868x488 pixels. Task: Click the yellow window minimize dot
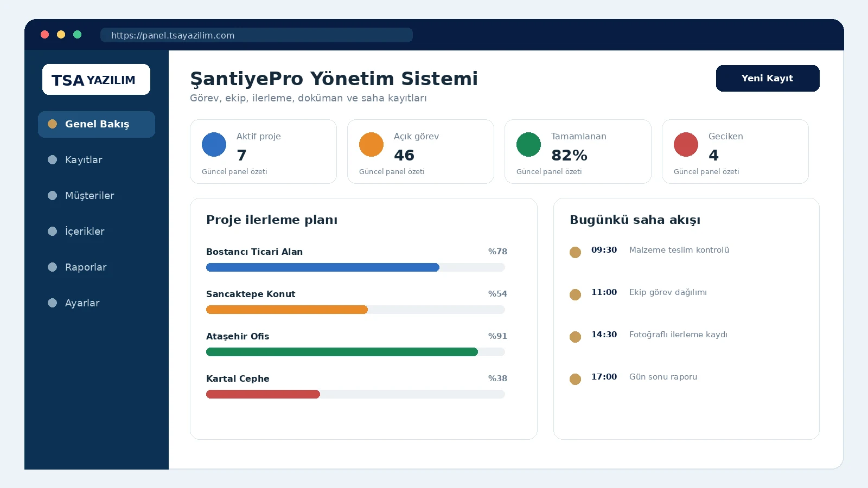coord(61,35)
